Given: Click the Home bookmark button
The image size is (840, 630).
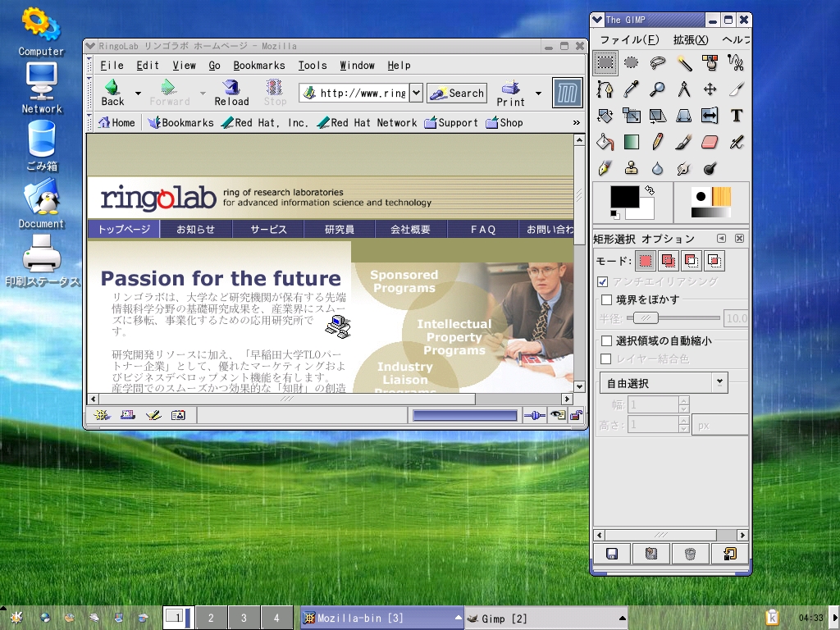Looking at the screenshot, I should (x=116, y=123).
